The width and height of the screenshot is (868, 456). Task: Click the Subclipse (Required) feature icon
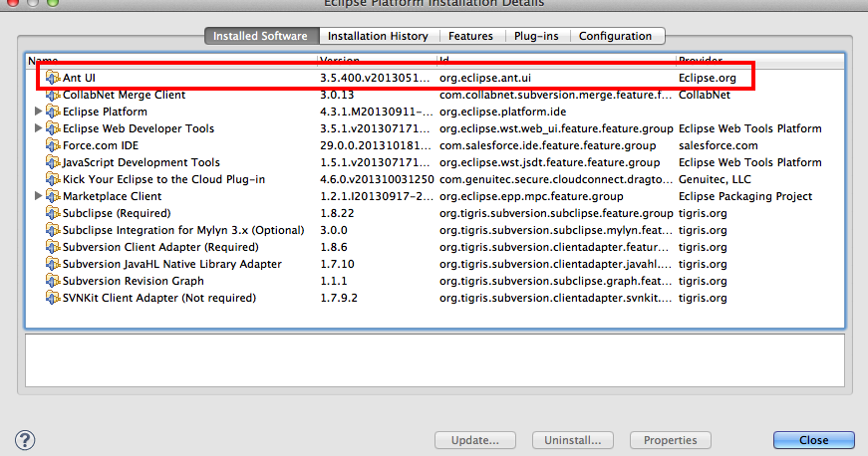[x=53, y=213]
